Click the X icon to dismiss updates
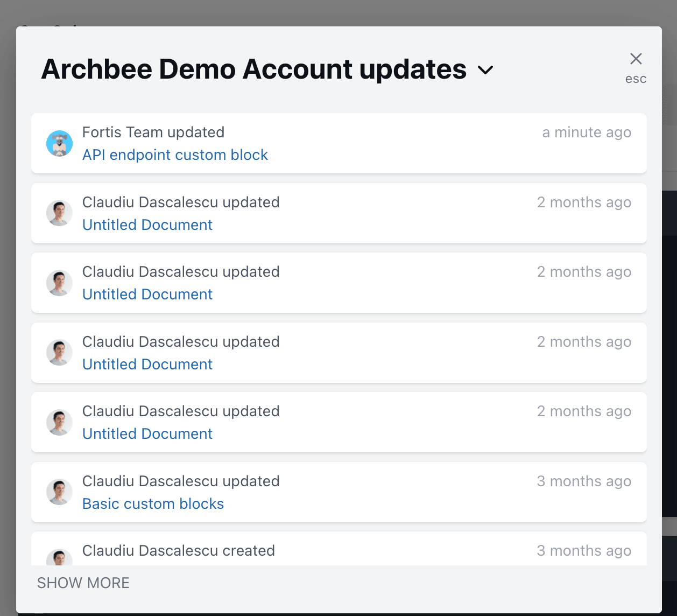Screen dimensions: 677x616 pyautogui.click(x=636, y=59)
